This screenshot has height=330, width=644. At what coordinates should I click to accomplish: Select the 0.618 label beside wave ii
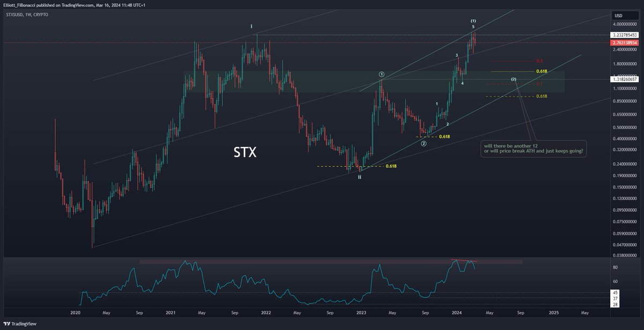[x=391, y=166]
